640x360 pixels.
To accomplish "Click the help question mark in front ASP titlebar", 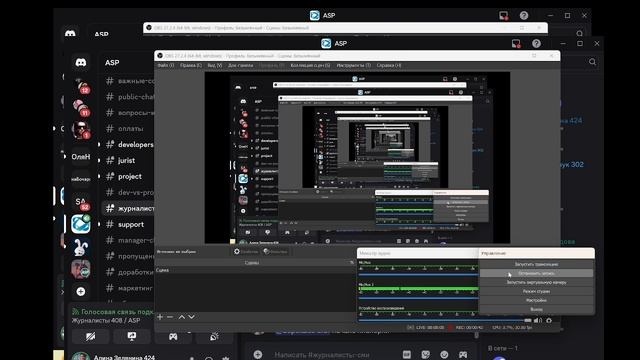I will tap(536, 44).
